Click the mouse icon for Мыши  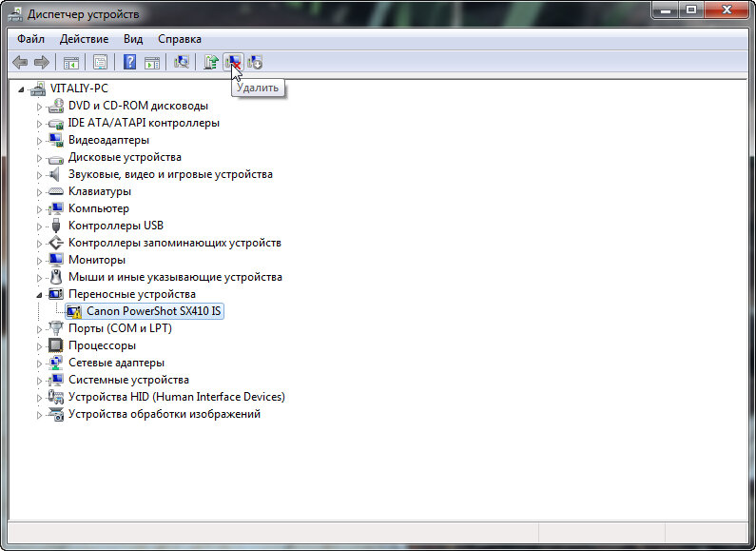56,277
